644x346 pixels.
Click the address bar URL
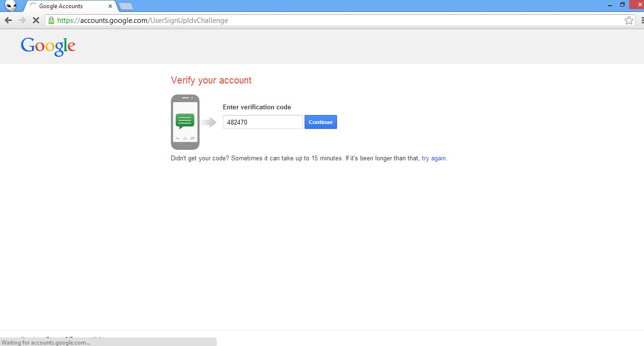coord(143,21)
